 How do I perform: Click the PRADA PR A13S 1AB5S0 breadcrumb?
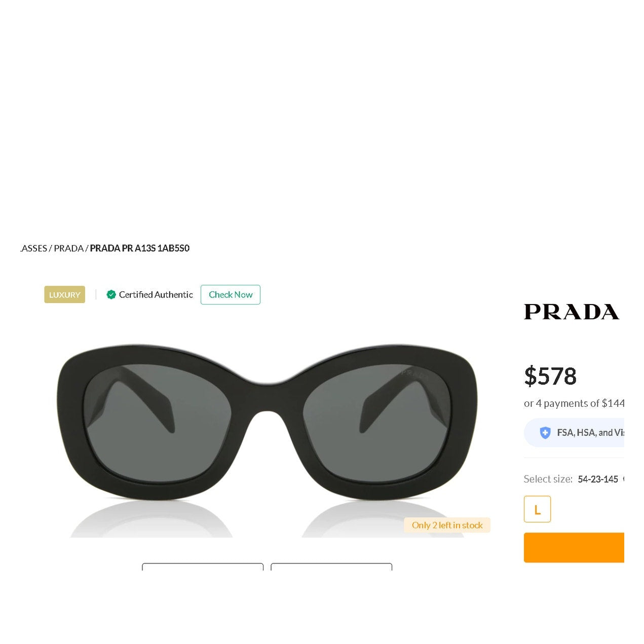click(x=140, y=248)
